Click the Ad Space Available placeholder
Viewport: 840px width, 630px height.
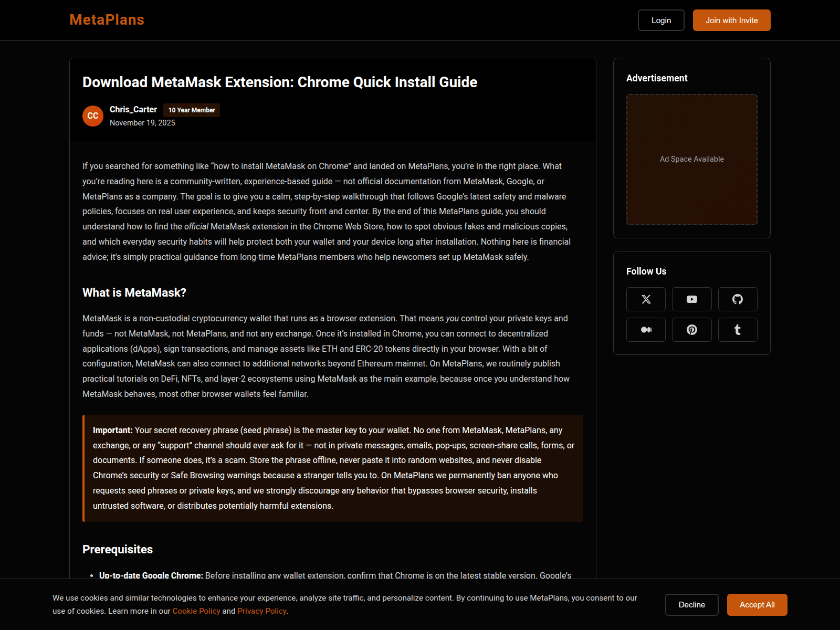691,159
